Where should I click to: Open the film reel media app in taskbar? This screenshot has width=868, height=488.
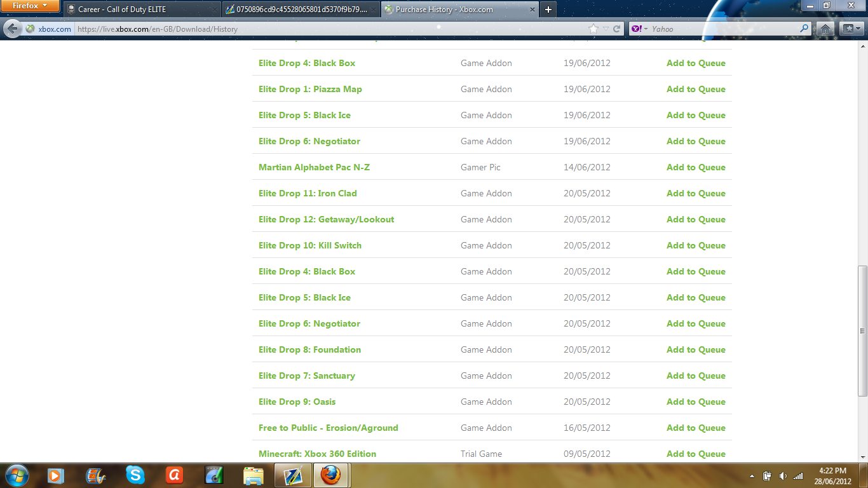(95, 475)
